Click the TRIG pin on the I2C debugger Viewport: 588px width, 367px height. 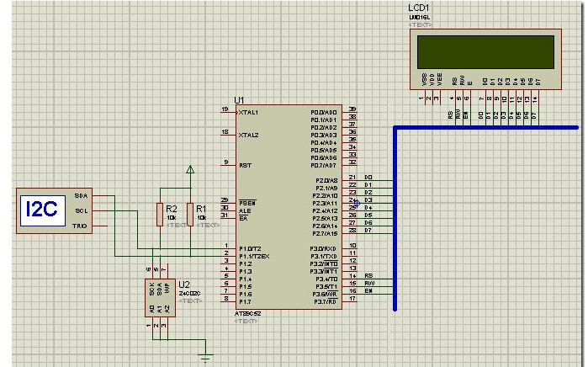tap(80, 226)
